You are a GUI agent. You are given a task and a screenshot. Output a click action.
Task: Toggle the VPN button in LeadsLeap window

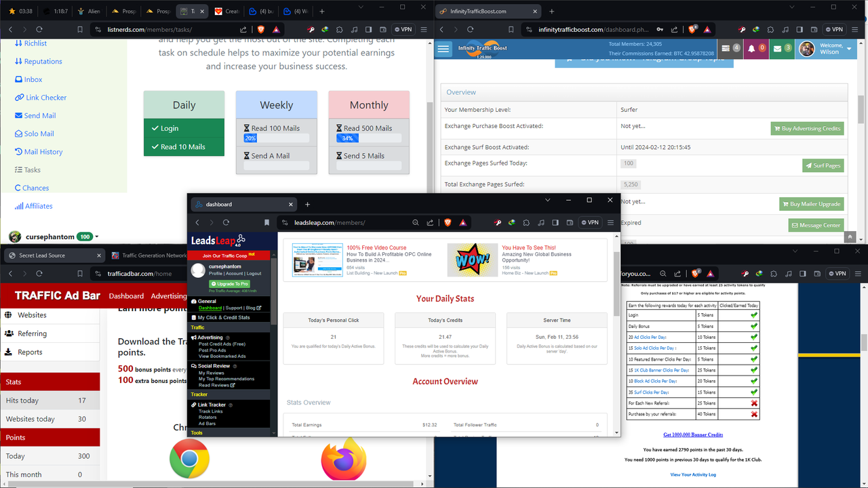(589, 222)
